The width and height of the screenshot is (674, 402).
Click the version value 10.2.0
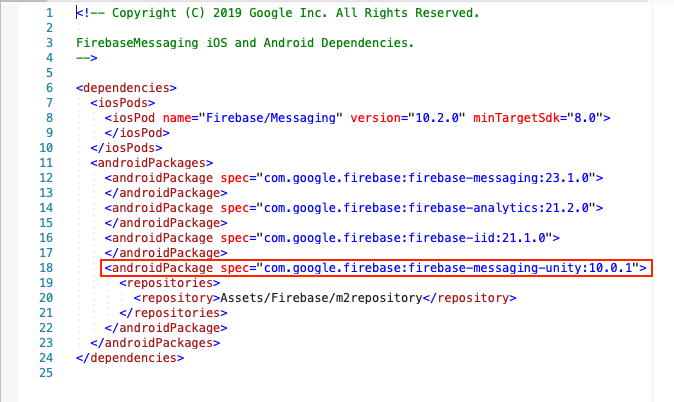tap(437, 118)
